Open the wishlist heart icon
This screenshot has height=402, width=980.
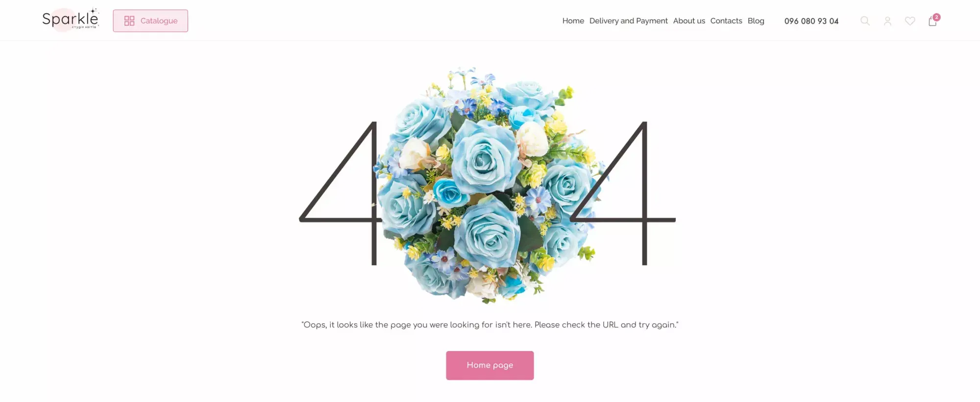coord(910,21)
